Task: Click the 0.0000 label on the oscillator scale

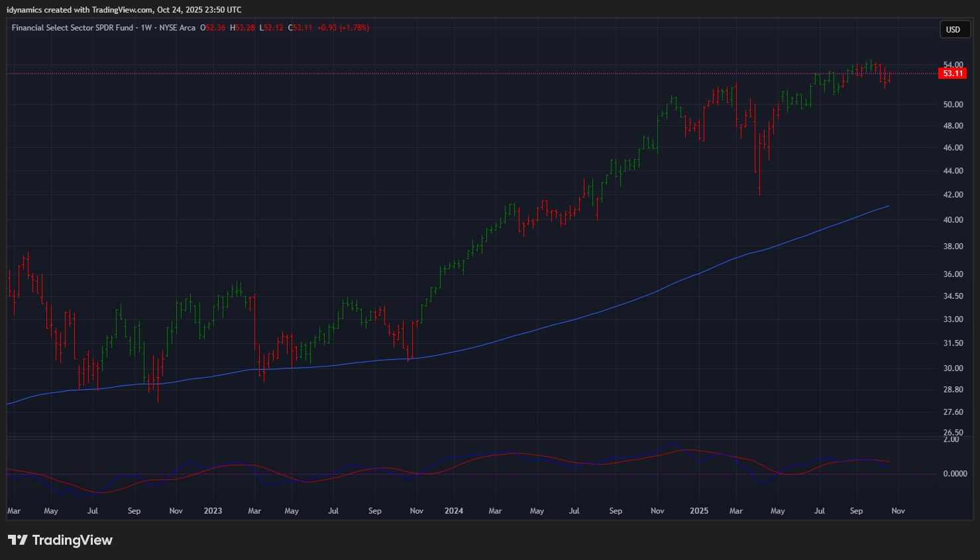Action: (x=955, y=474)
